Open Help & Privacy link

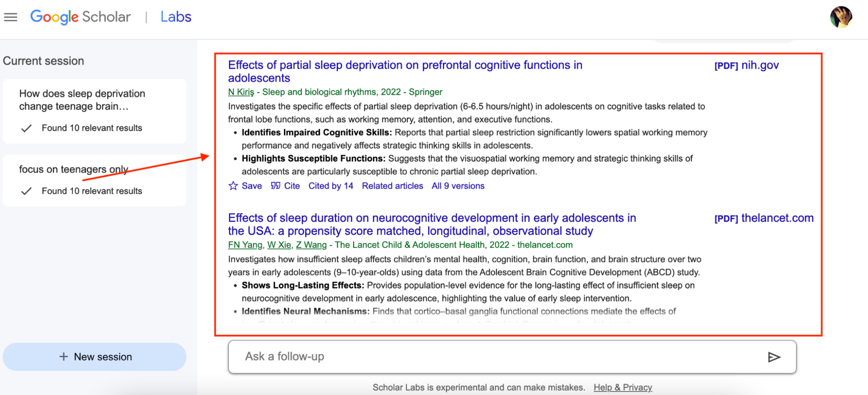(623, 387)
